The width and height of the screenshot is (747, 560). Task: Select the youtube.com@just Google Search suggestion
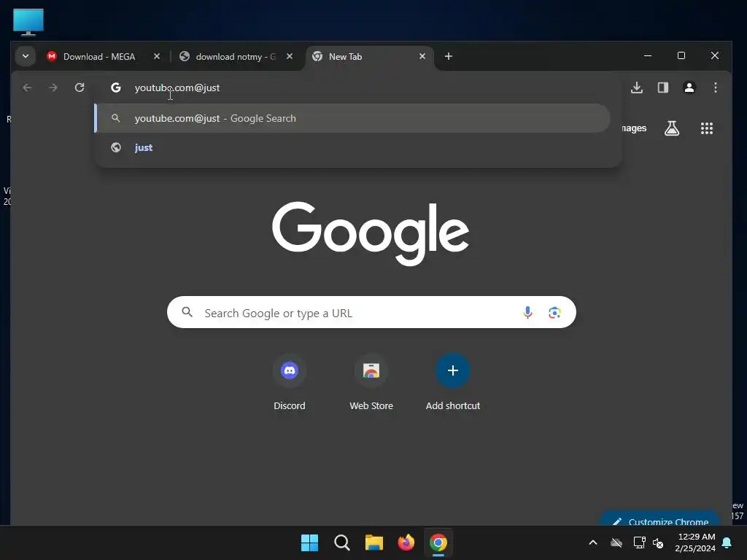tap(352, 118)
